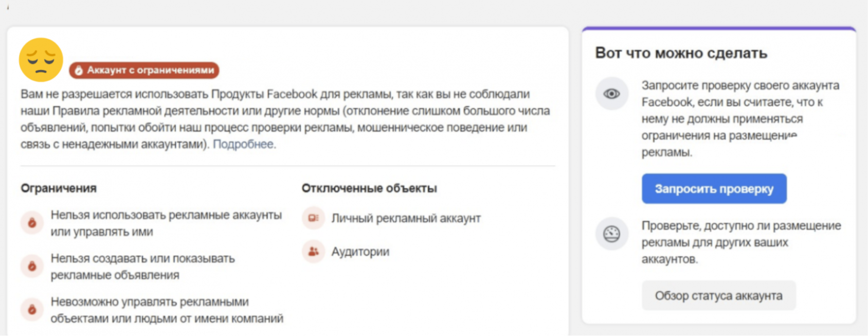
Task: Click the red 'Аккаунт с ограничениями' badge
Action: click(144, 70)
